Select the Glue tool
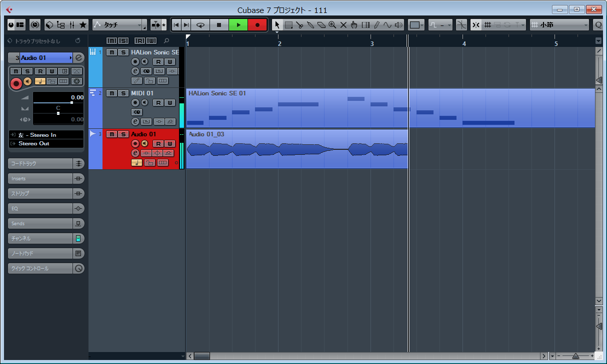This screenshot has width=607, height=364. click(310, 24)
